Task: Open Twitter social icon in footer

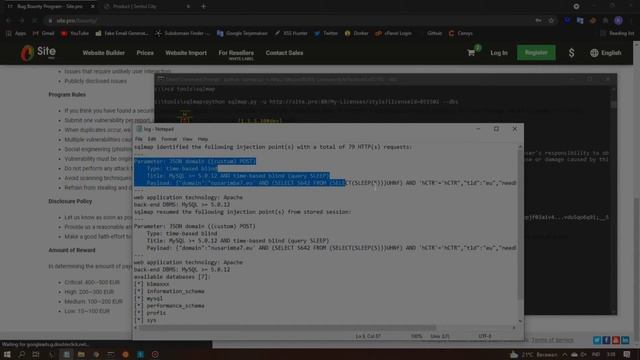Action: [597, 340]
